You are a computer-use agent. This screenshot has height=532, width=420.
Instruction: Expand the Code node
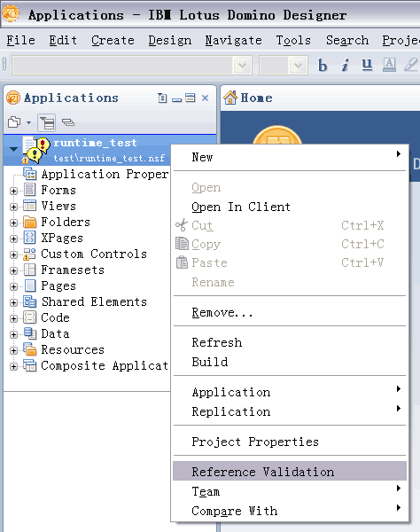[13, 318]
